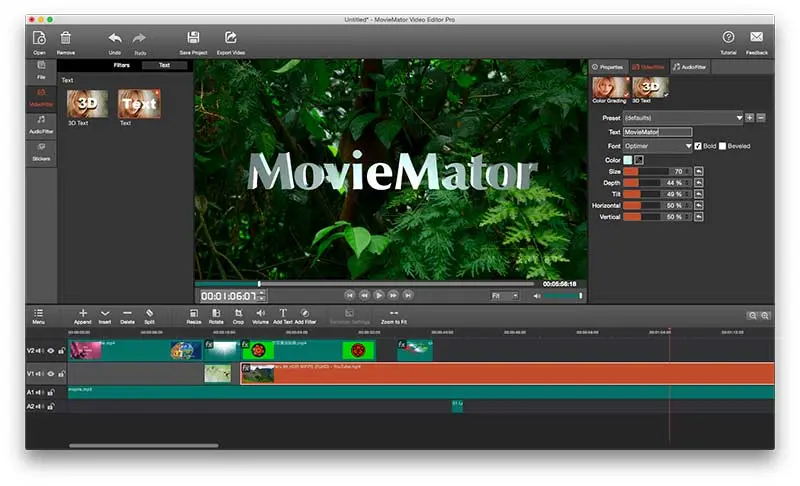Switch to the Filters tab
800x486 pixels.
[x=121, y=65]
